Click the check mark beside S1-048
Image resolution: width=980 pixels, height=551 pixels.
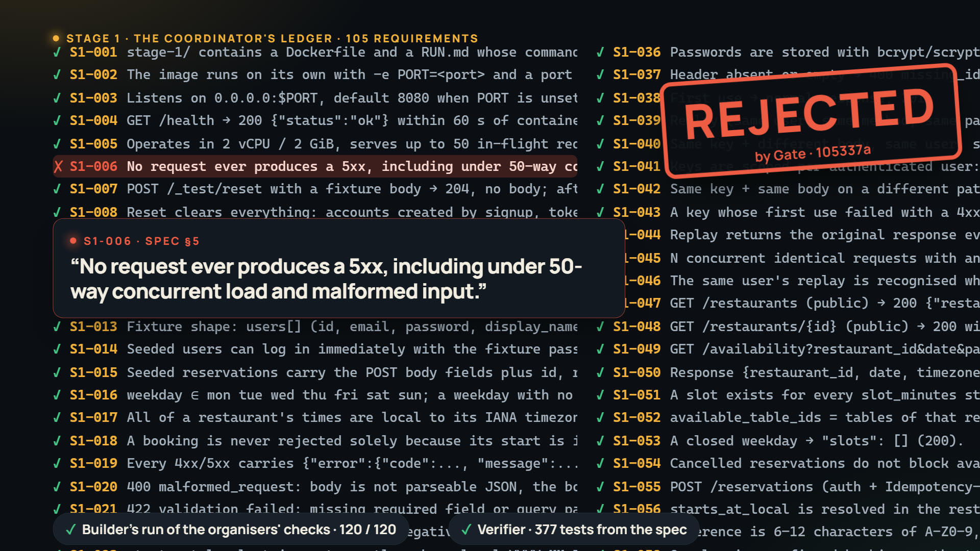601,327
